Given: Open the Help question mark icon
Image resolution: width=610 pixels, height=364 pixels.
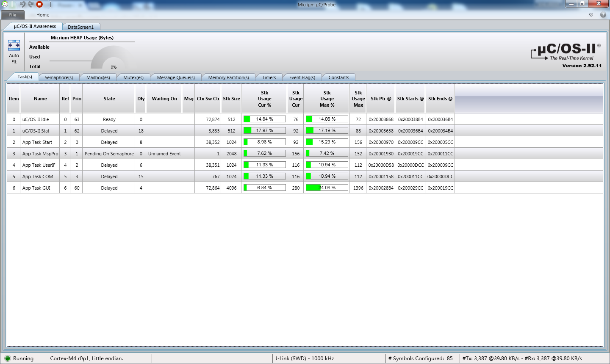Looking at the screenshot, I should [x=603, y=15].
